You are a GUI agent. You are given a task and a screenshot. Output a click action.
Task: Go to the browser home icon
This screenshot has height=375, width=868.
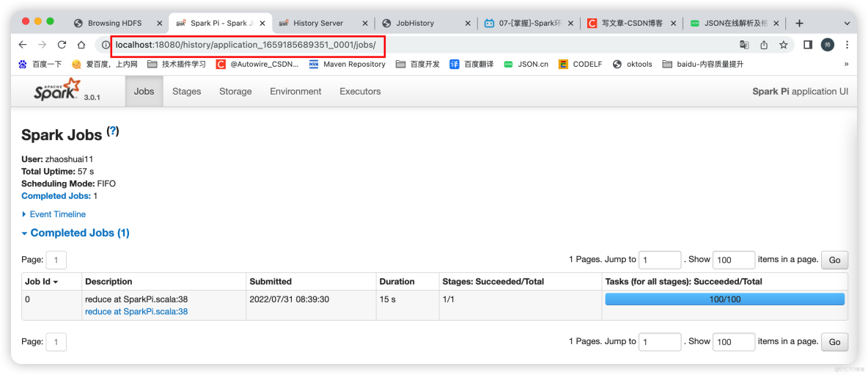(81, 45)
